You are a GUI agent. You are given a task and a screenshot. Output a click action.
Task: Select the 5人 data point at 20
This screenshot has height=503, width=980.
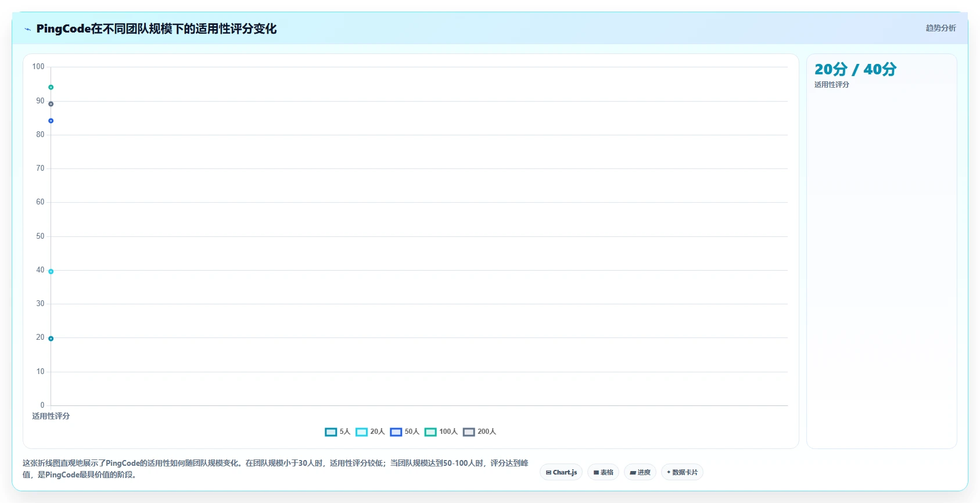(x=51, y=339)
